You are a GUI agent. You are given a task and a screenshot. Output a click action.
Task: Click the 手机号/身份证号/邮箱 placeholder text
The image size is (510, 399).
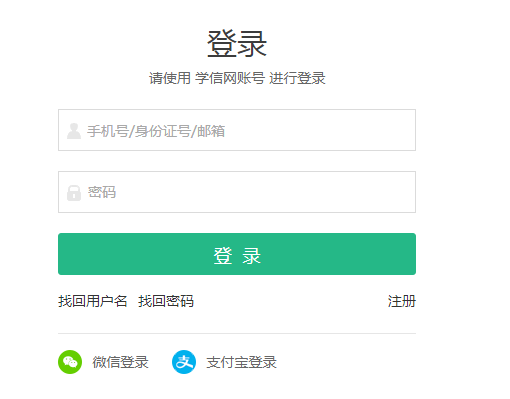[x=156, y=131]
